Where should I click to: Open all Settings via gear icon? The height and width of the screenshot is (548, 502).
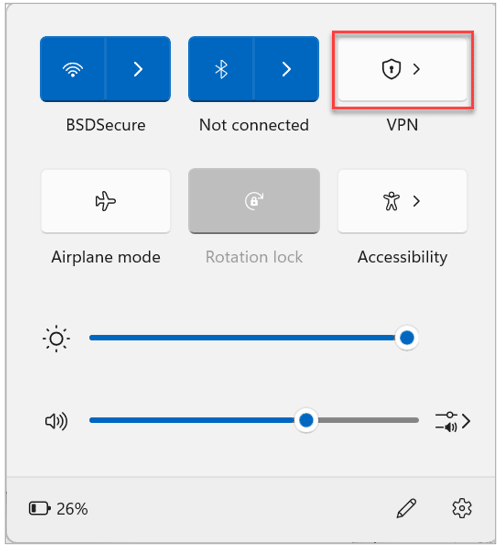(462, 508)
